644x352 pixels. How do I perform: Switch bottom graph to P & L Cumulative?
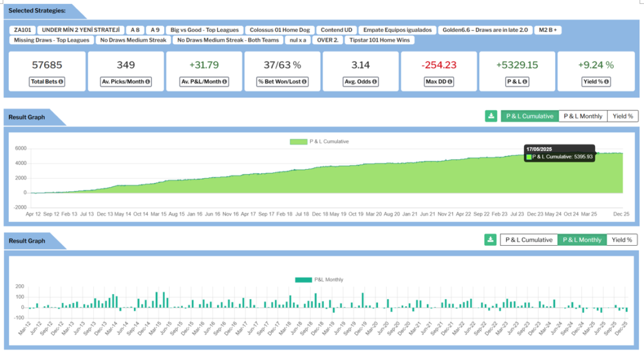(x=528, y=239)
